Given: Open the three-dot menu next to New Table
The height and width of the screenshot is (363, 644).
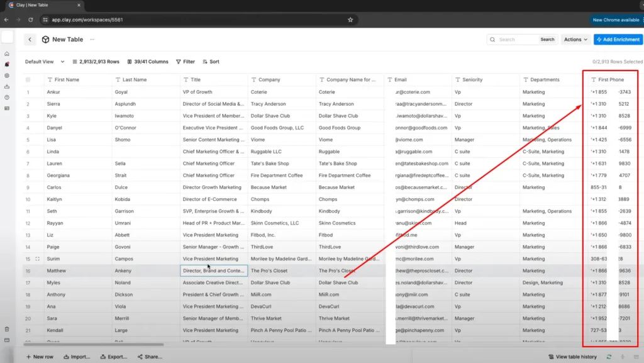Looking at the screenshot, I should pyautogui.click(x=92, y=40).
